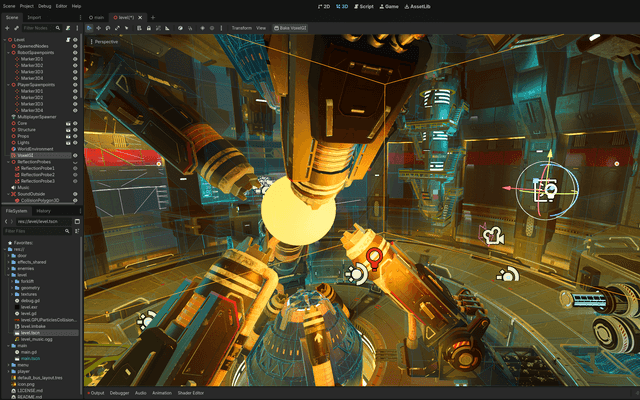Attach a script using the scene dock script icon
The height and width of the screenshot is (400, 640).
(x=68, y=28)
